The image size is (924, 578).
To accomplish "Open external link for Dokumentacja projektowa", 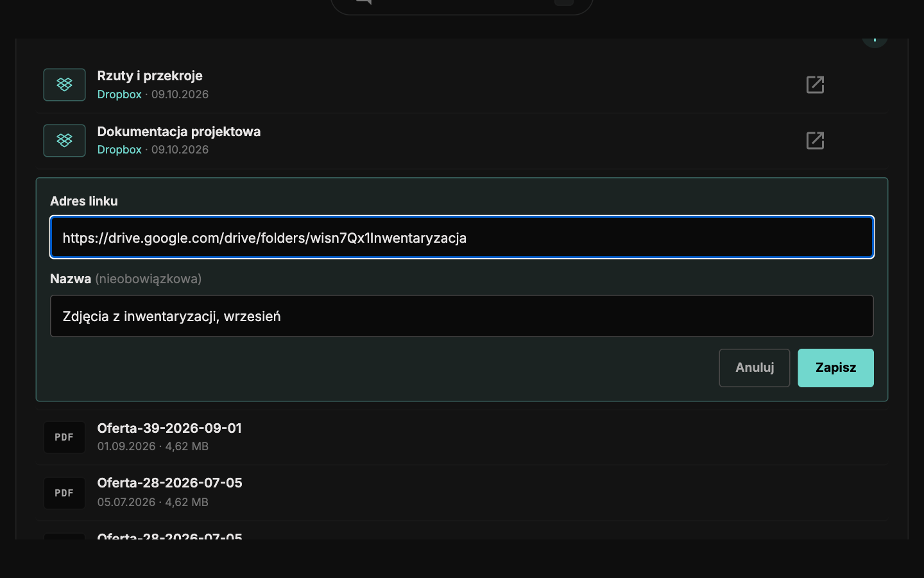I will coord(815,141).
